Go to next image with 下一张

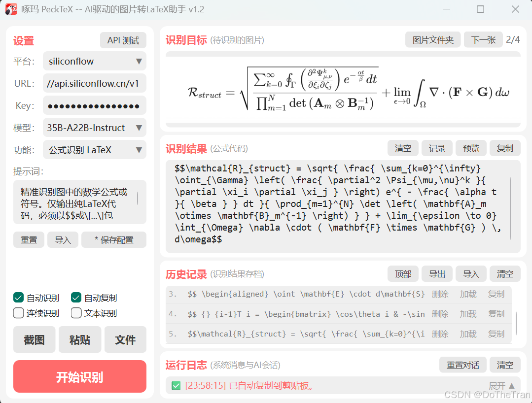(x=483, y=40)
